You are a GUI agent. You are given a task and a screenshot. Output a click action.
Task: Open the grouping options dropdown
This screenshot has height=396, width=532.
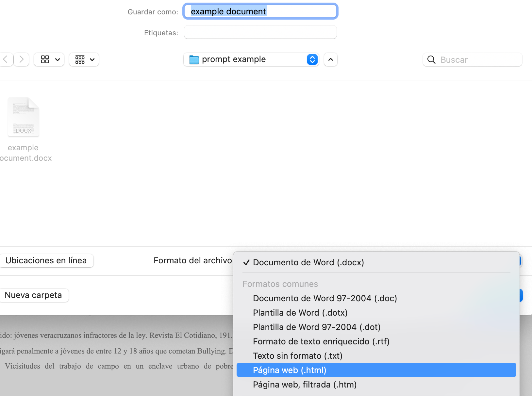(84, 59)
